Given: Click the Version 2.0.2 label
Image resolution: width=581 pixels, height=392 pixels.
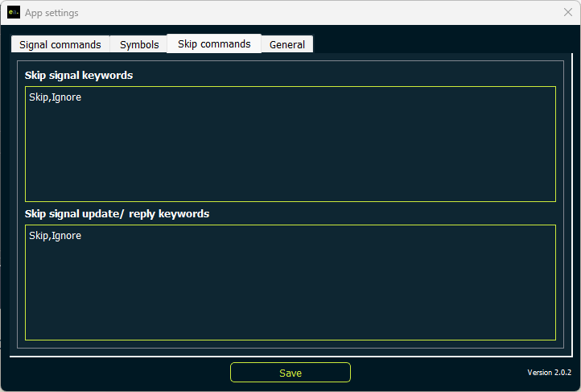Looking at the screenshot, I should tap(549, 373).
